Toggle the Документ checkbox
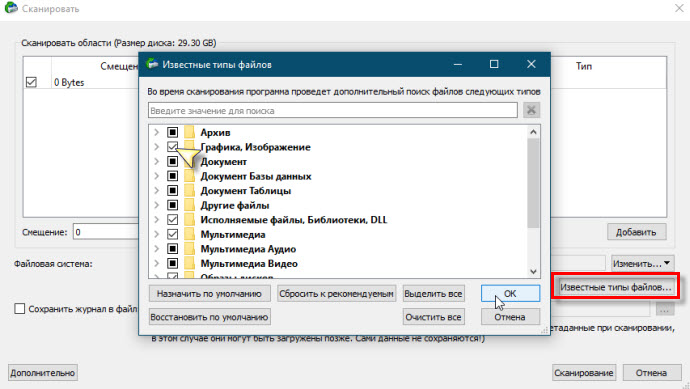690x389 pixels. pyautogui.click(x=172, y=161)
